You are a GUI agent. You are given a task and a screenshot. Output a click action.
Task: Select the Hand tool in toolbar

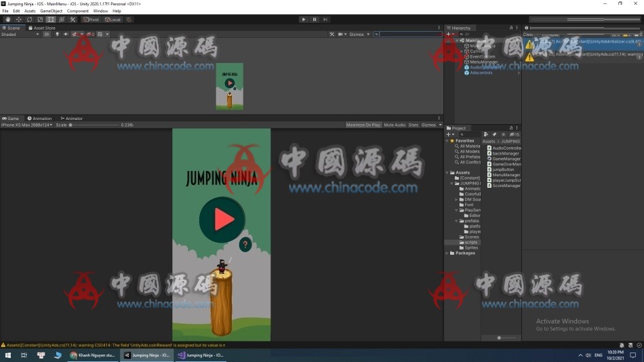8,19
